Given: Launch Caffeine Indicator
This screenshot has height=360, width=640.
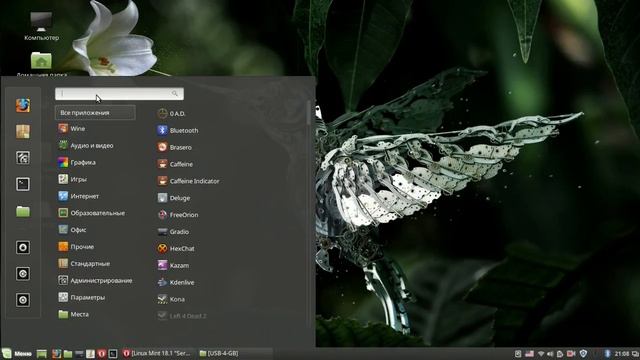Looking at the screenshot, I should [x=189, y=181].
